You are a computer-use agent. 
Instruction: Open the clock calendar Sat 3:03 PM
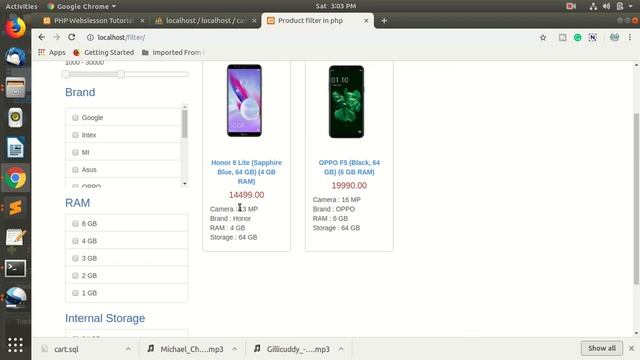(x=336, y=6)
